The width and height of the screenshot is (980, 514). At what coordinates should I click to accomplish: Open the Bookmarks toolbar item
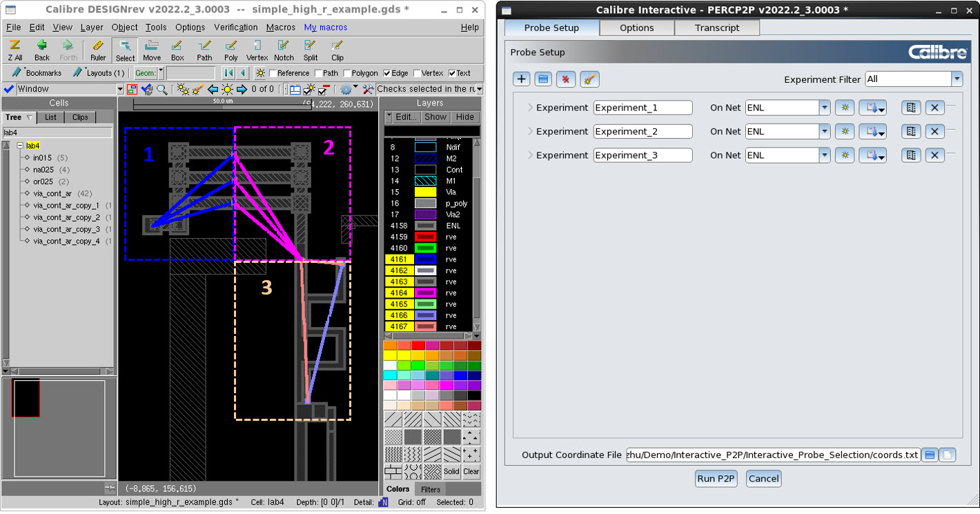click(x=37, y=72)
